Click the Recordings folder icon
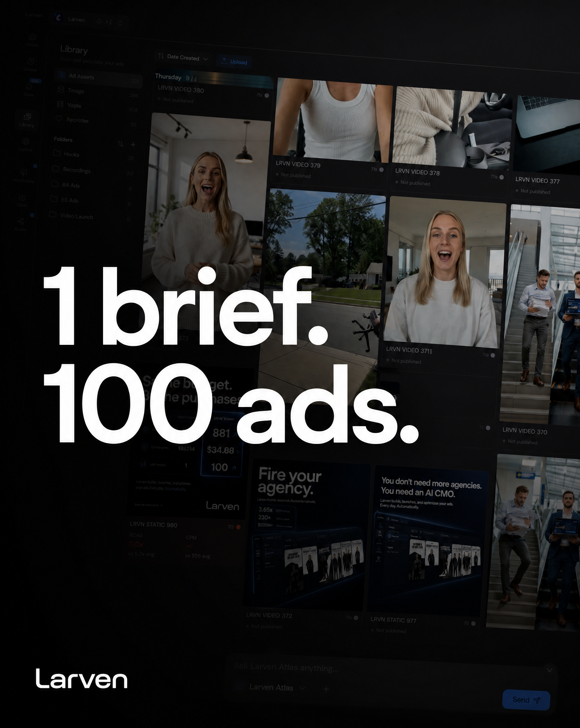This screenshot has height=728, width=580. 56,168
